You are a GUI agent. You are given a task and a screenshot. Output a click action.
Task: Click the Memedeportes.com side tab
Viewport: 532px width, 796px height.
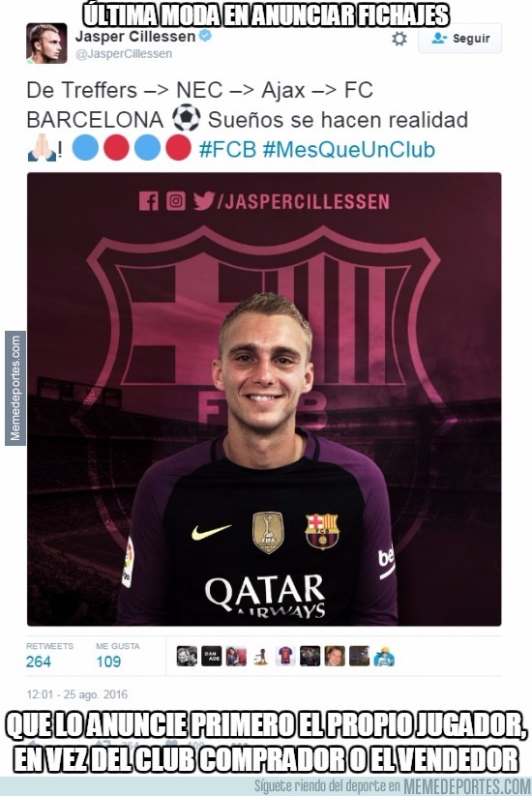tap(15, 389)
